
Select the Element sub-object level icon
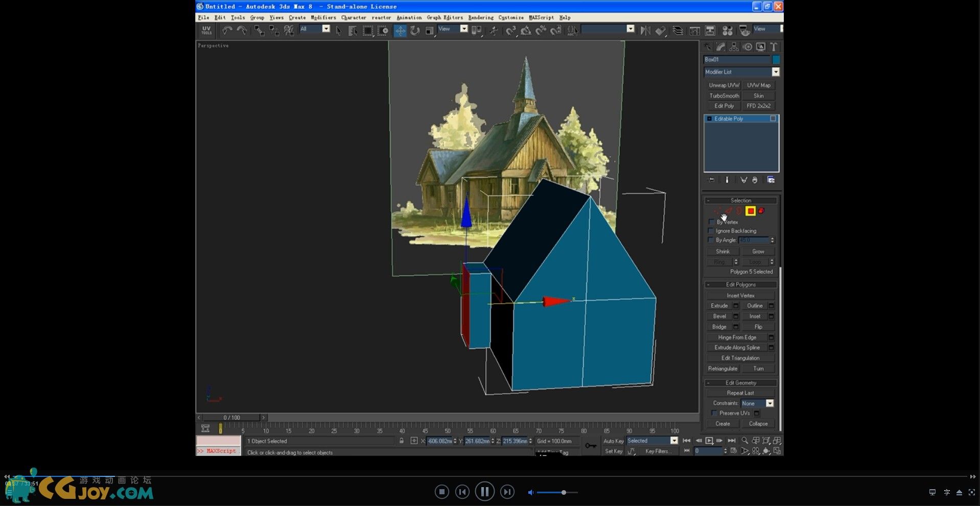coord(761,211)
